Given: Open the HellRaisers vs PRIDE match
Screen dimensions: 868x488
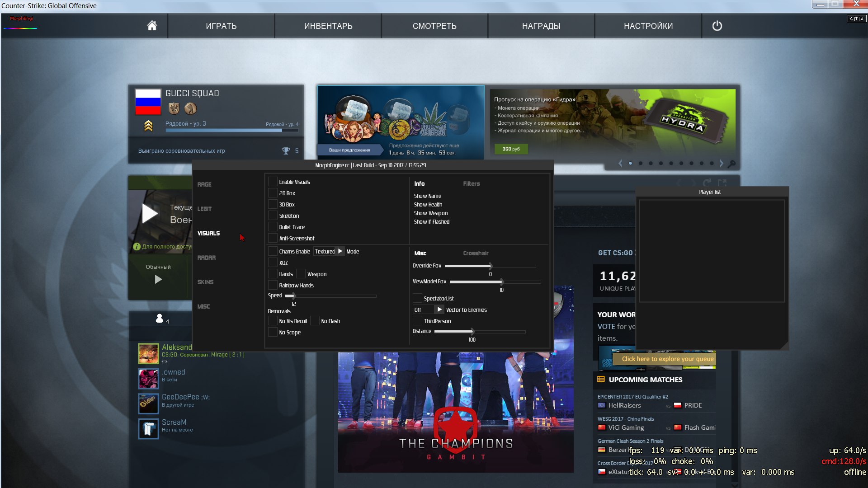Looking at the screenshot, I should tap(656, 405).
